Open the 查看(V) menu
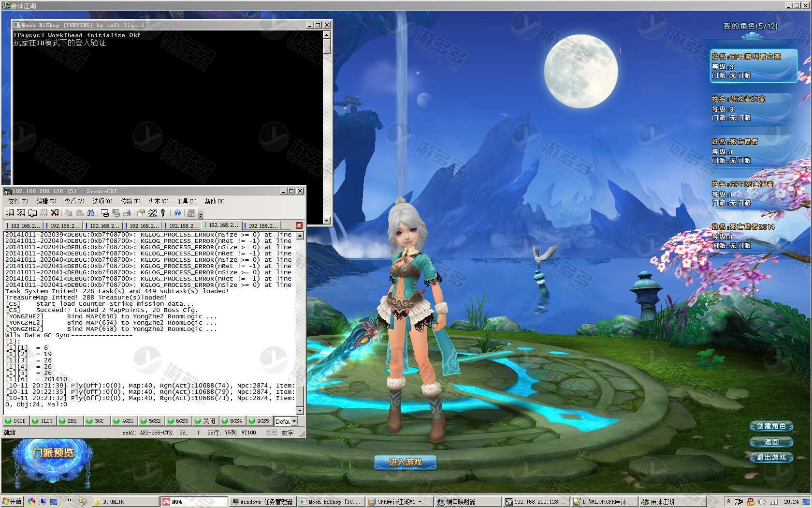Viewport: 812px width, 508px height. [74, 201]
